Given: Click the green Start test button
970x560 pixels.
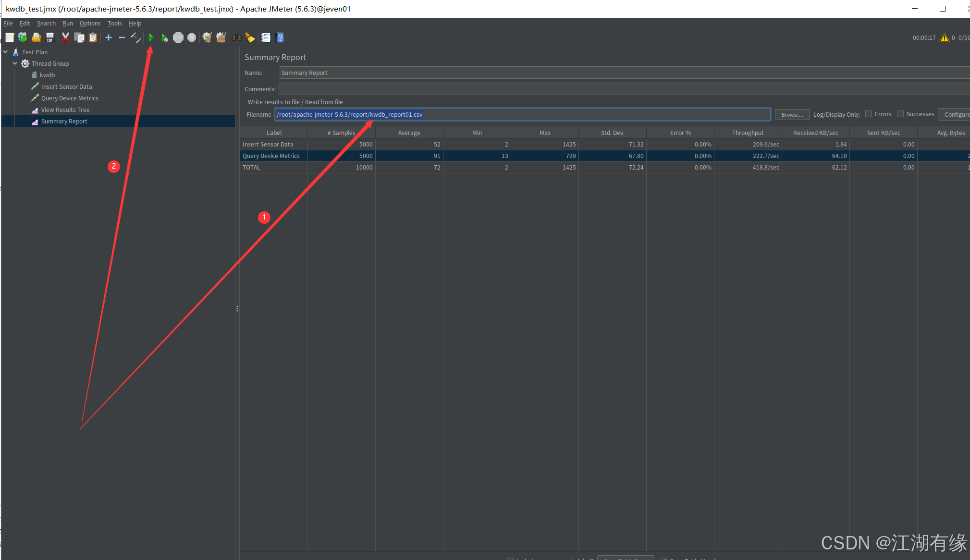Looking at the screenshot, I should click(x=151, y=37).
